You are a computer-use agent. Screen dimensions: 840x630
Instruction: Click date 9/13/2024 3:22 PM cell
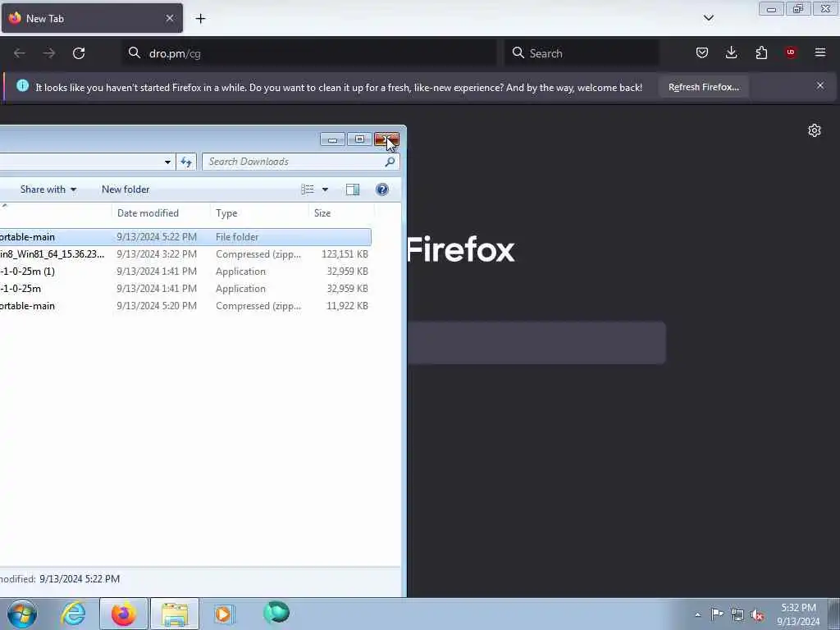coord(157,254)
